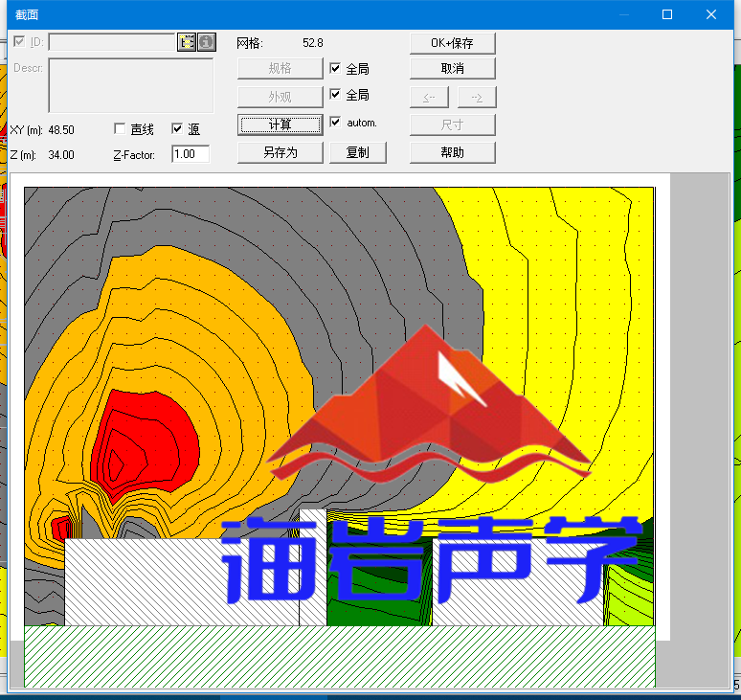Go to previous section with <-- button
741x700 pixels.
(x=429, y=98)
